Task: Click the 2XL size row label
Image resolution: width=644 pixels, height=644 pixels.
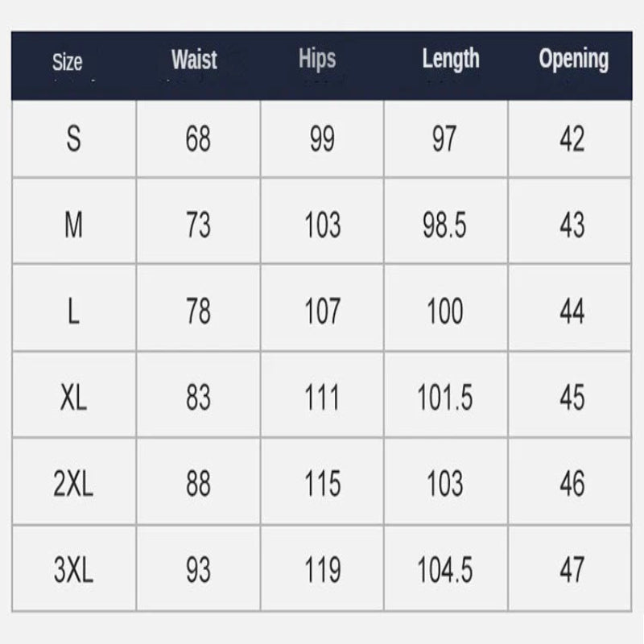Action: [73, 485]
